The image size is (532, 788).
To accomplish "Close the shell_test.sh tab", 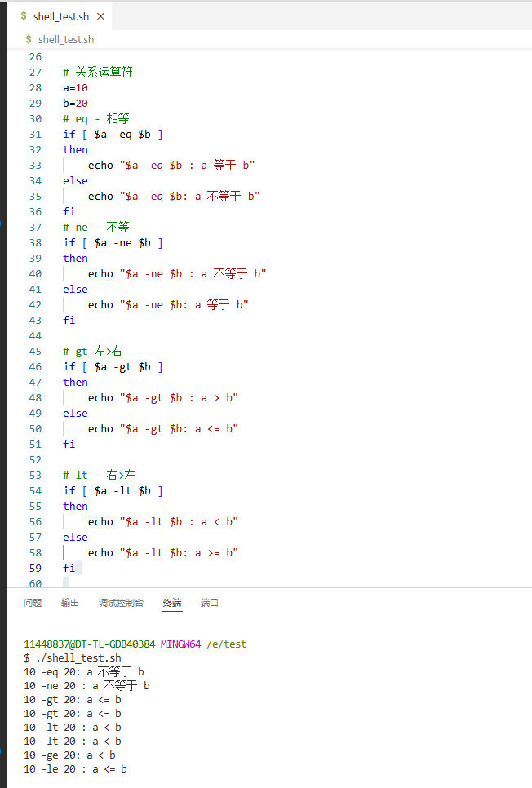I will pos(100,16).
